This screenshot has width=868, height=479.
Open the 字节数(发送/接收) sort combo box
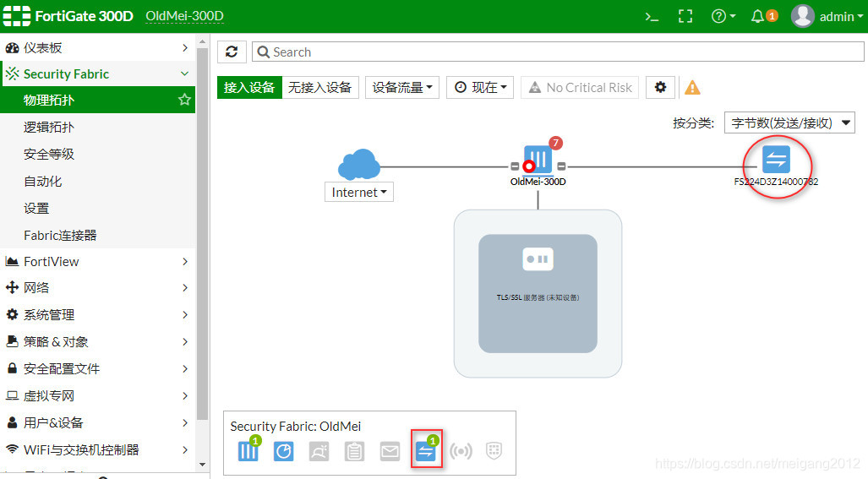tap(789, 122)
